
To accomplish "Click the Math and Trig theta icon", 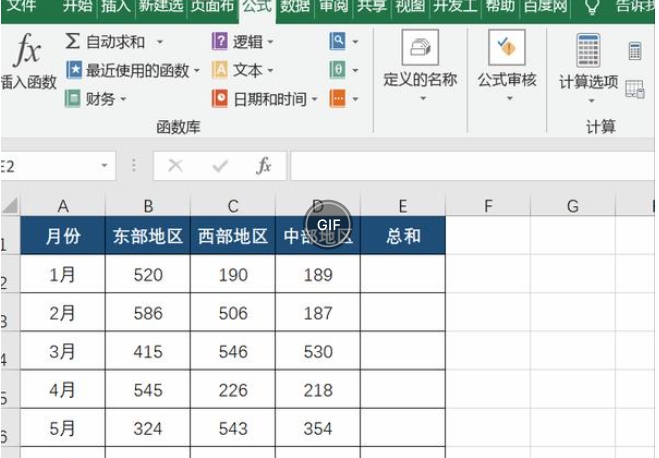I will (x=337, y=70).
